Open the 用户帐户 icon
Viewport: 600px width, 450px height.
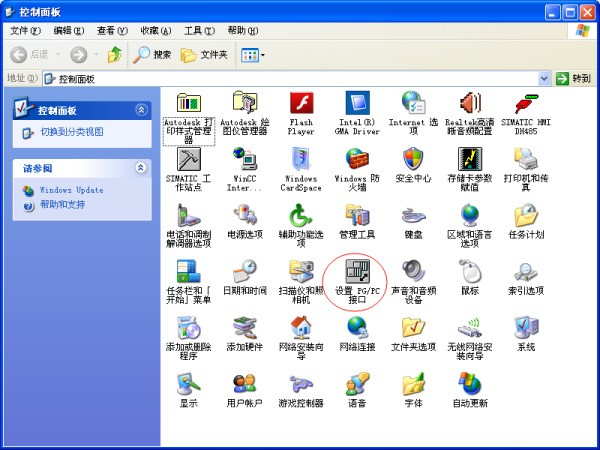[x=245, y=384]
